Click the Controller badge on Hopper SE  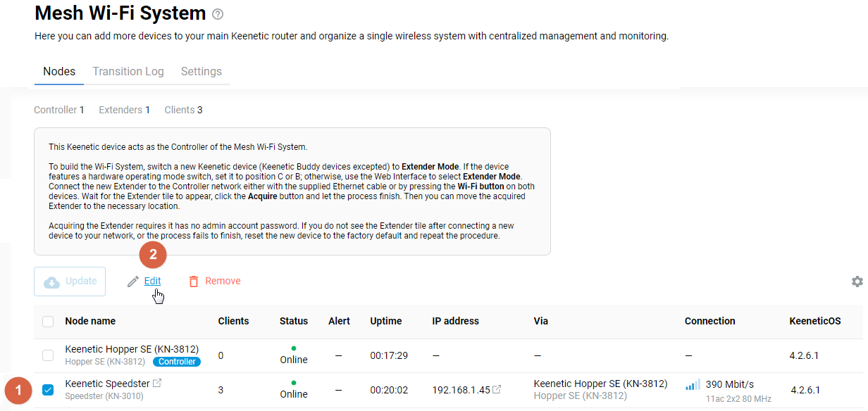176,362
